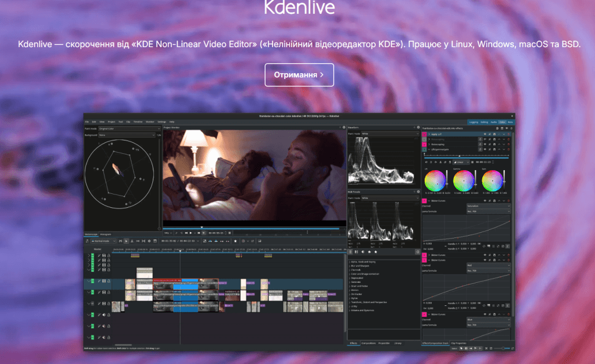Click the timeline favorite effects star icon
595x364 pixels.
pos(235,241)
